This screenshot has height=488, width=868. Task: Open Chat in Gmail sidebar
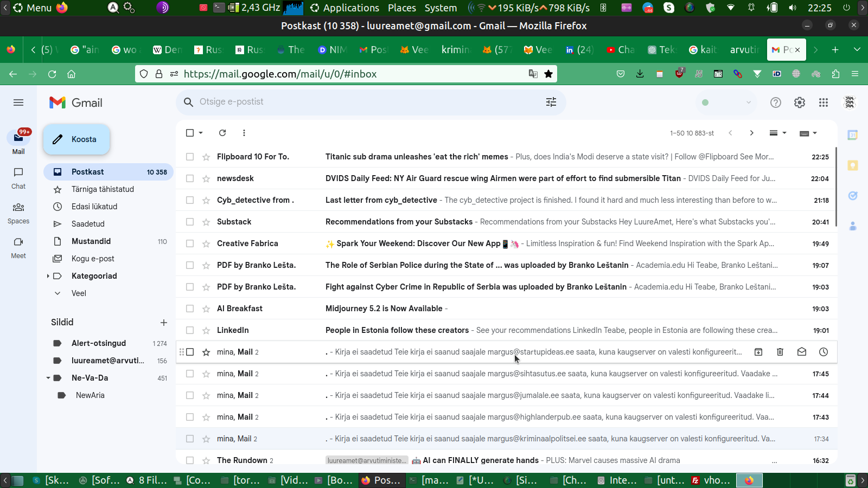pos(18,178)
